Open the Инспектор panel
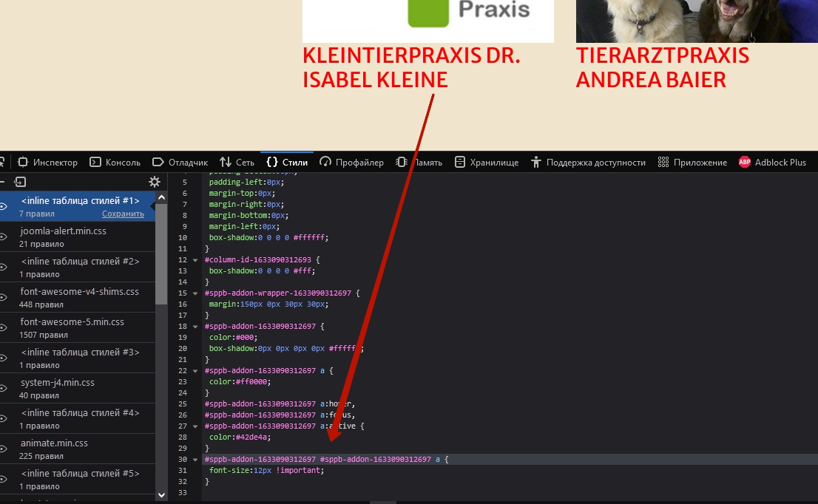The height and width of the screenshot is (504, 818). (x=48, y=162)
